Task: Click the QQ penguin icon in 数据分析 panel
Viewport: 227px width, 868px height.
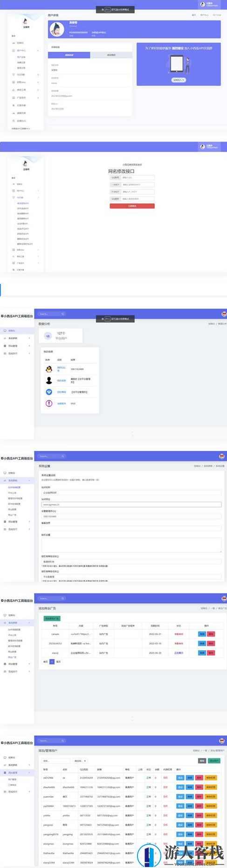Action: coord(48,369)
